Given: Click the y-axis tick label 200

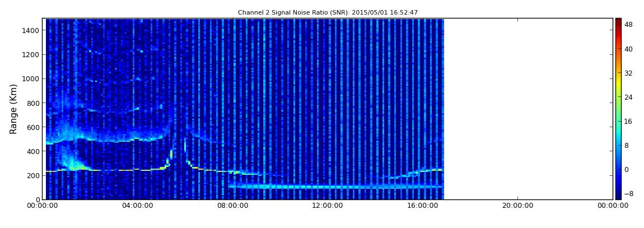Looking at the screenshot, I should (x=33, y=175).
